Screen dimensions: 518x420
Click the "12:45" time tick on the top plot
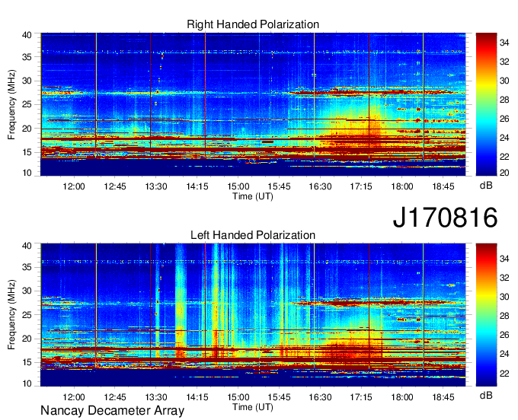(115, 186)
